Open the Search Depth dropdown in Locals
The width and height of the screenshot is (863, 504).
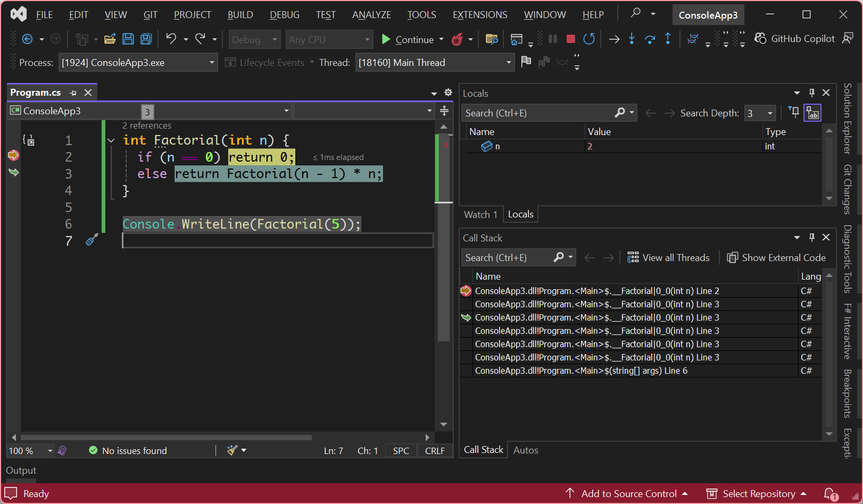click(x=769, y=113)
